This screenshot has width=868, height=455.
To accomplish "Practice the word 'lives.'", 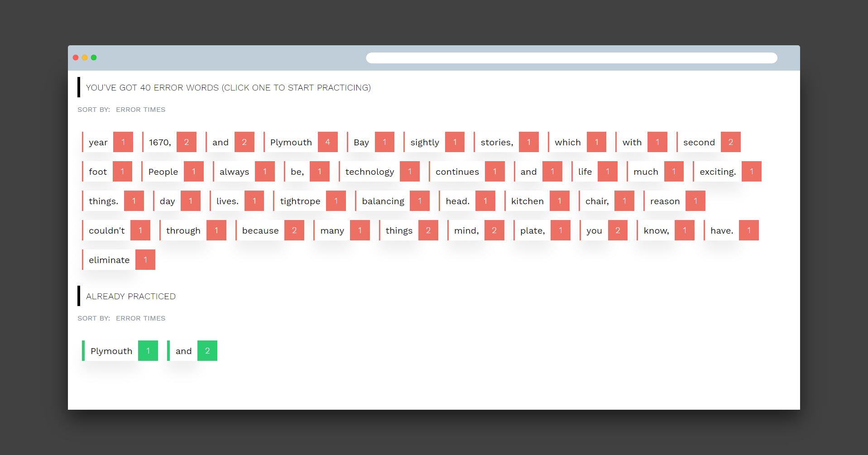I will tap(237, 201).
